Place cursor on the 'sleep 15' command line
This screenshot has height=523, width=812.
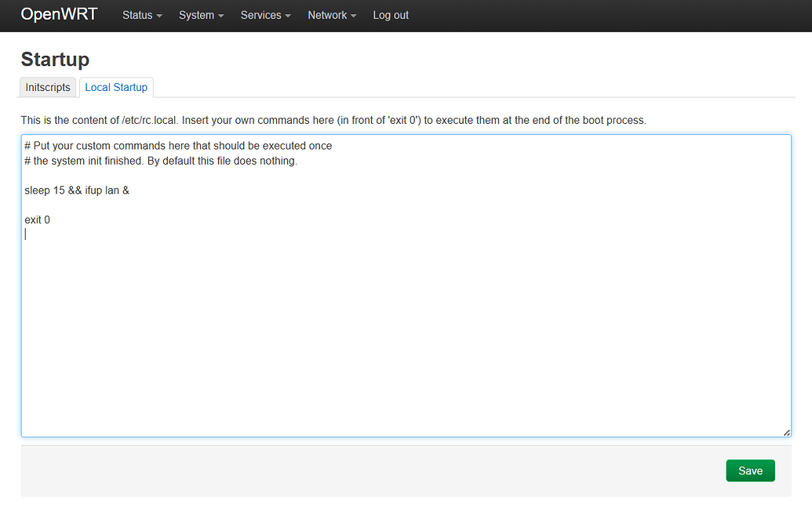point(77,190)
